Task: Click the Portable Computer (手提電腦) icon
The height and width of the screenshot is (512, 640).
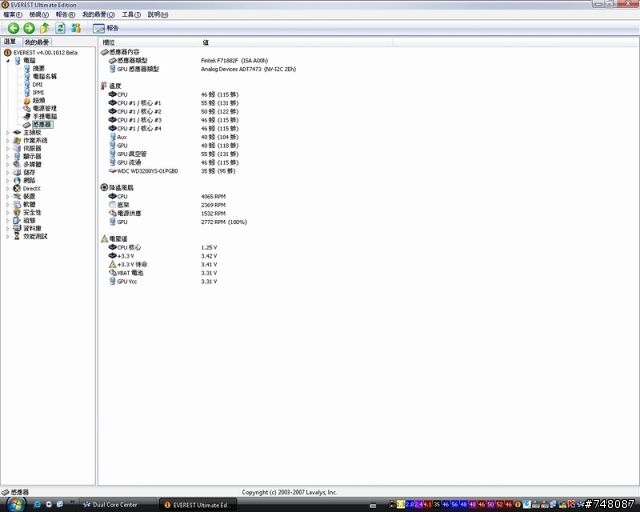Action: (27, 116)
